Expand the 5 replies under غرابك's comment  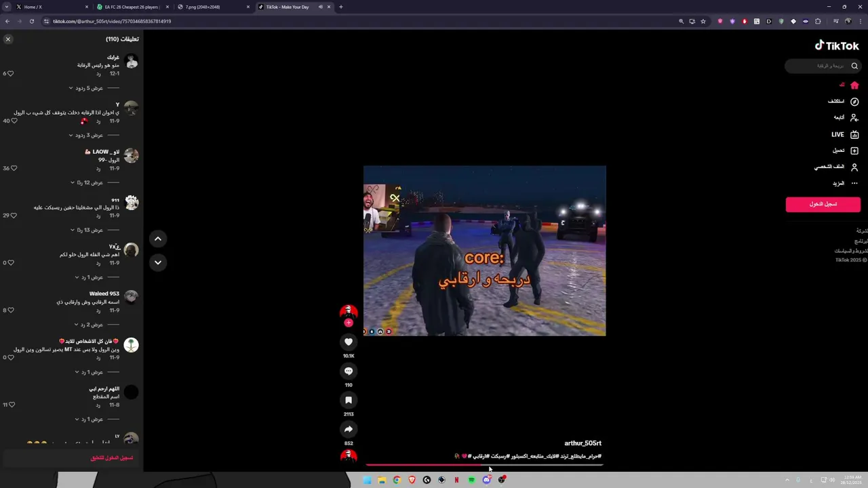coord(86,88)
